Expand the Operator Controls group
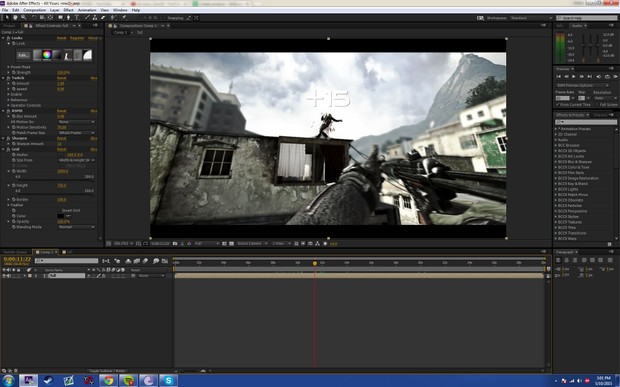Image resolution: width=620 pixels, height=387 pixels. (x=8, y=106)
